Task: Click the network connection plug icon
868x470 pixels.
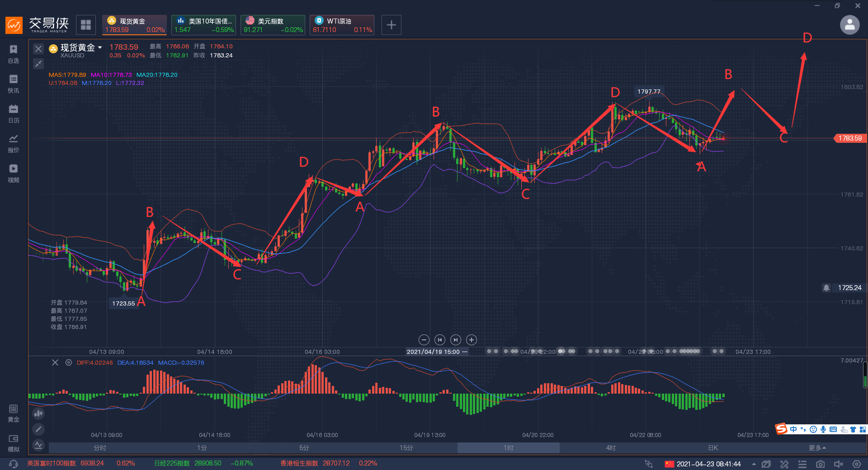Action: point(649,464)
